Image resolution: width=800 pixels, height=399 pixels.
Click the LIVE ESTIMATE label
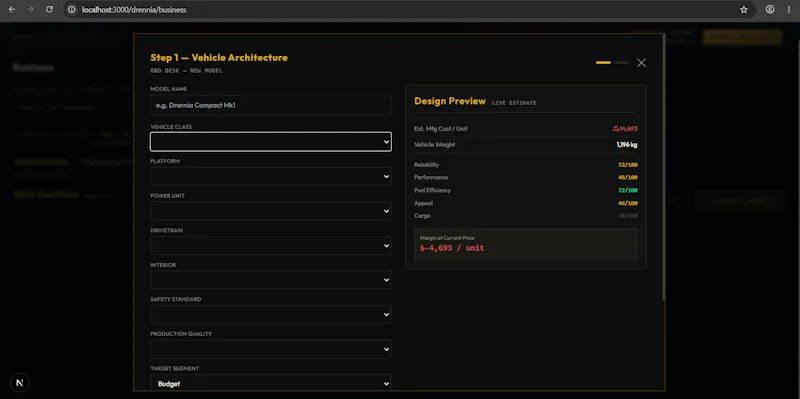[x=514, y=103]
